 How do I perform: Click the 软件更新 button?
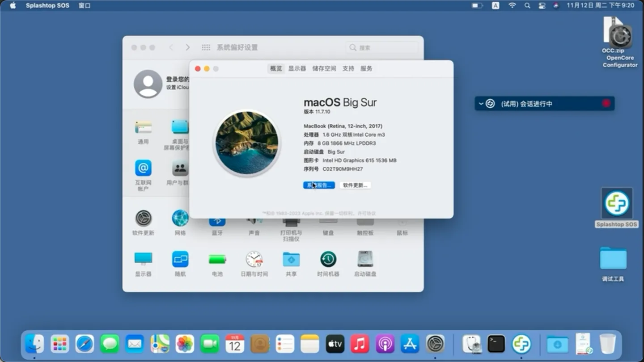[355, 185]
